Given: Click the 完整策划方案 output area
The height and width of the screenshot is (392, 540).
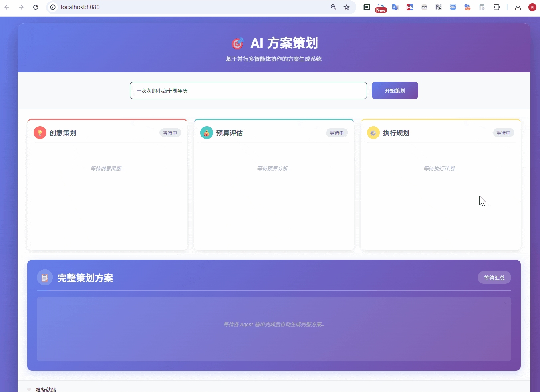Looking at the screenshot, I should click(x=274, y=329).
